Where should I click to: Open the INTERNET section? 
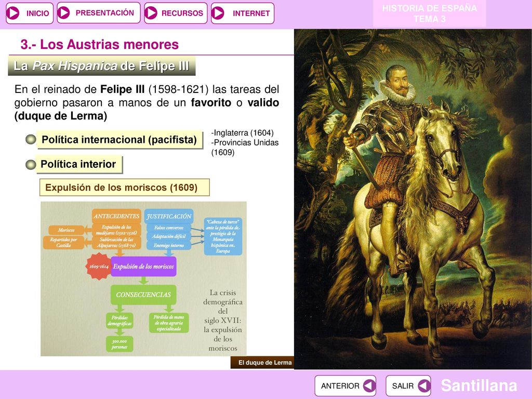pos(242,13)
